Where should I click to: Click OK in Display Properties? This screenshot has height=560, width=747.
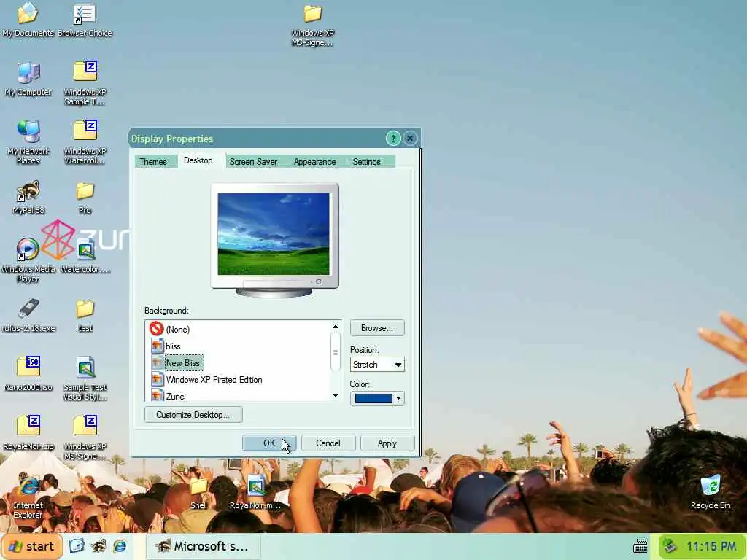(269, 443)
